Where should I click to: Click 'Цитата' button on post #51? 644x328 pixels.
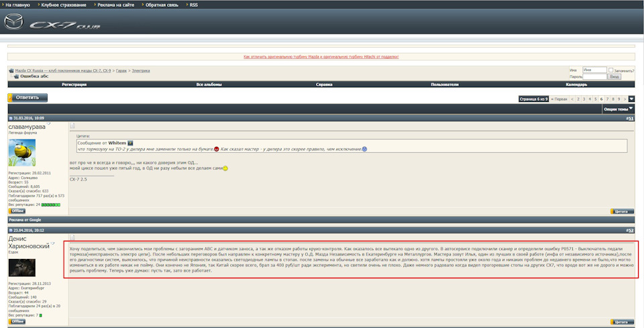coord(621,211)
